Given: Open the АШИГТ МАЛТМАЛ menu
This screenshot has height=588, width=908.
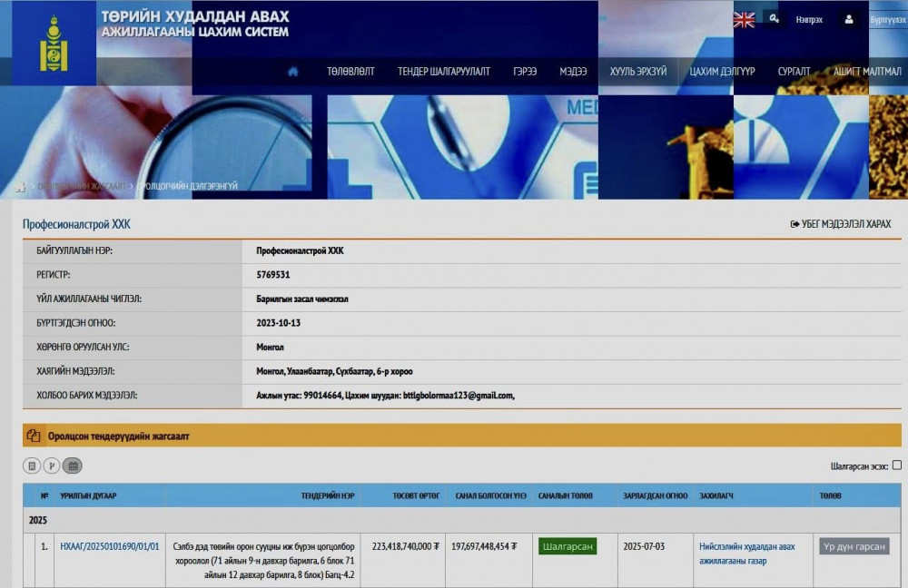Looking at the screenshot, I should pyautogui.click(x=867, y=71).
